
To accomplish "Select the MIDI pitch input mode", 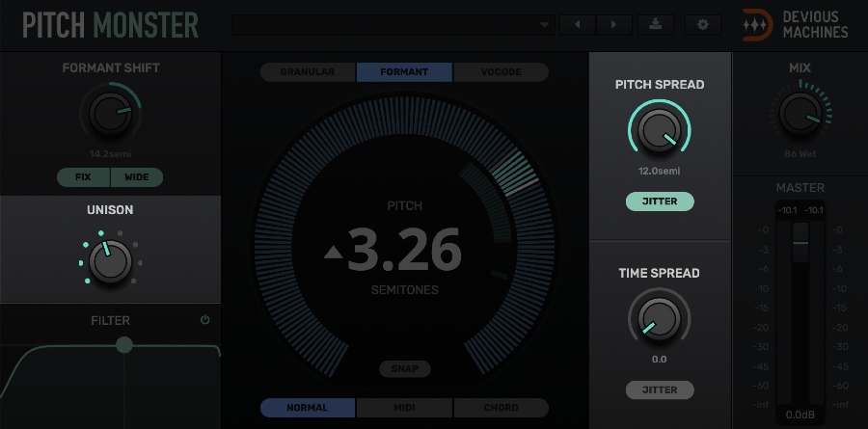I will pos(404,408).
